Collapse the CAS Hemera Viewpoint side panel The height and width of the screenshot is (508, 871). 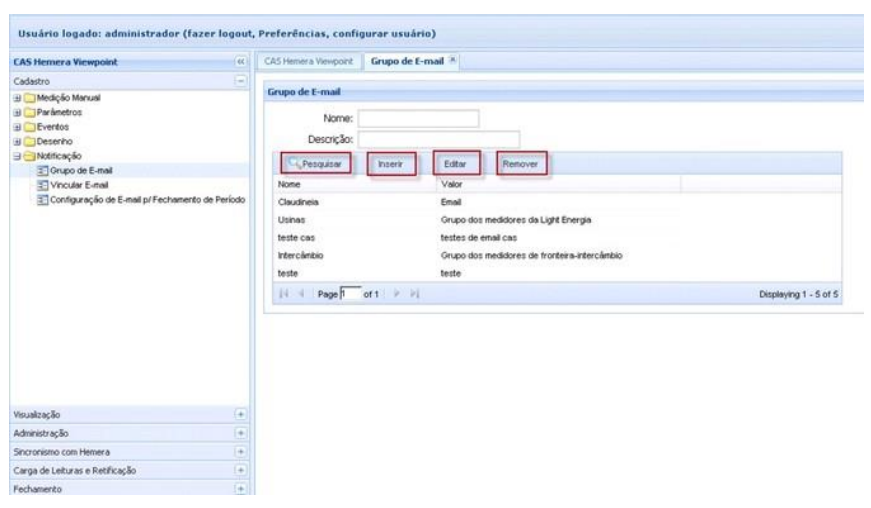(239, 62)
